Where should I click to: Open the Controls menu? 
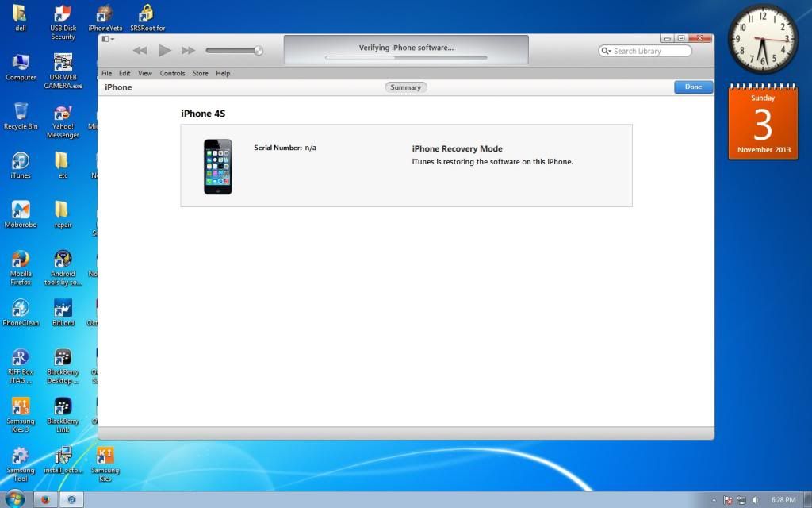172,73
